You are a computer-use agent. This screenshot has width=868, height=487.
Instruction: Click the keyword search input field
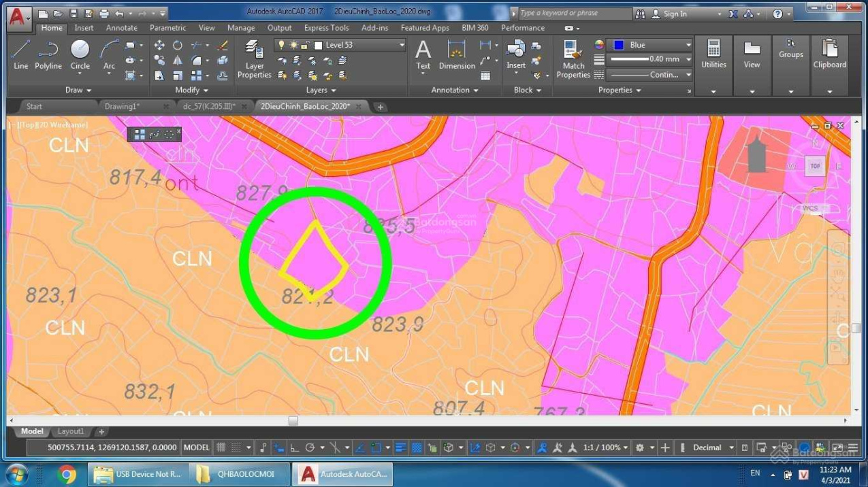click(575, 14)
